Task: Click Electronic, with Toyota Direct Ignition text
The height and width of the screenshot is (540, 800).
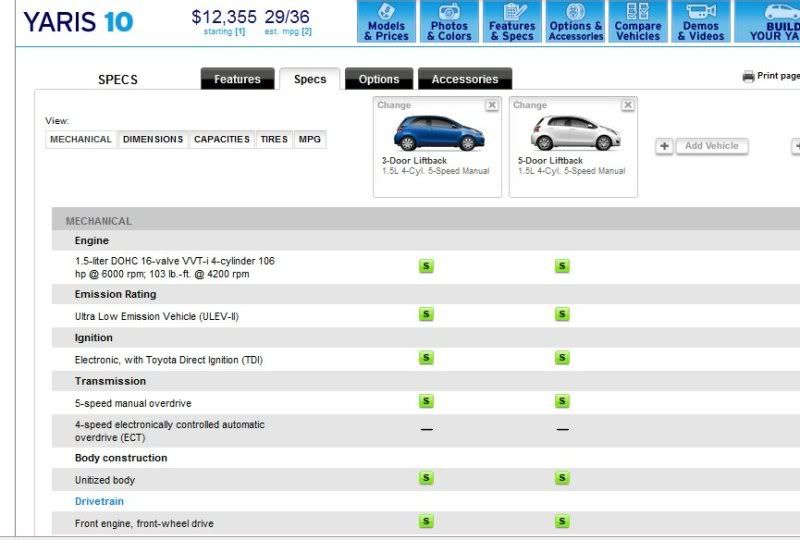Action: click(168, 360)
